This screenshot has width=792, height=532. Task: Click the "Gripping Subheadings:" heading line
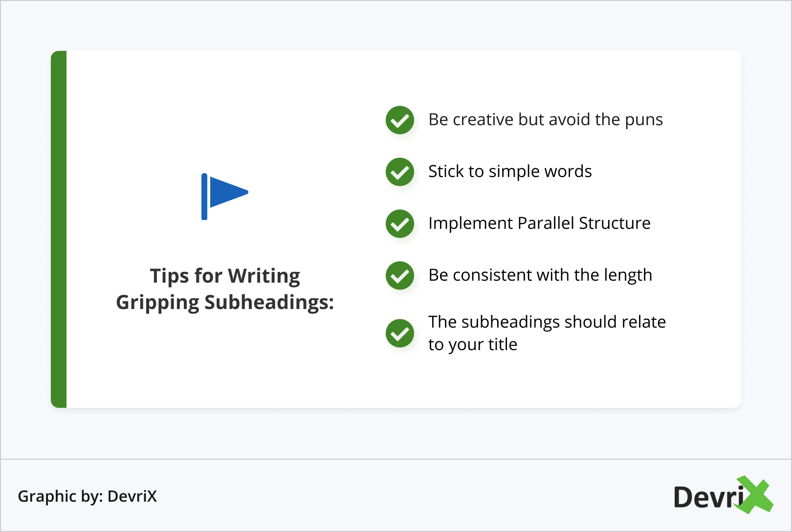tap(225, 303)
